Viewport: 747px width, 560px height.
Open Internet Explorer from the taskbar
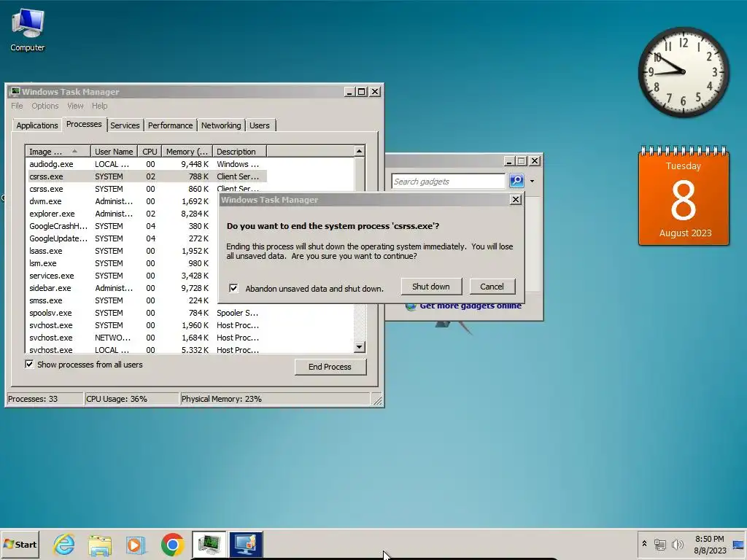(x=64, y=544)
